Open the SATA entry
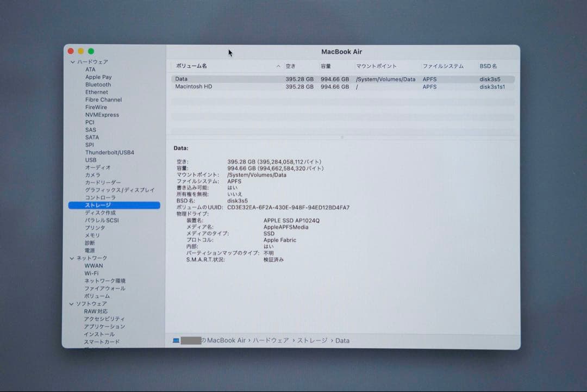587x392 pixels. click(92, 138)
